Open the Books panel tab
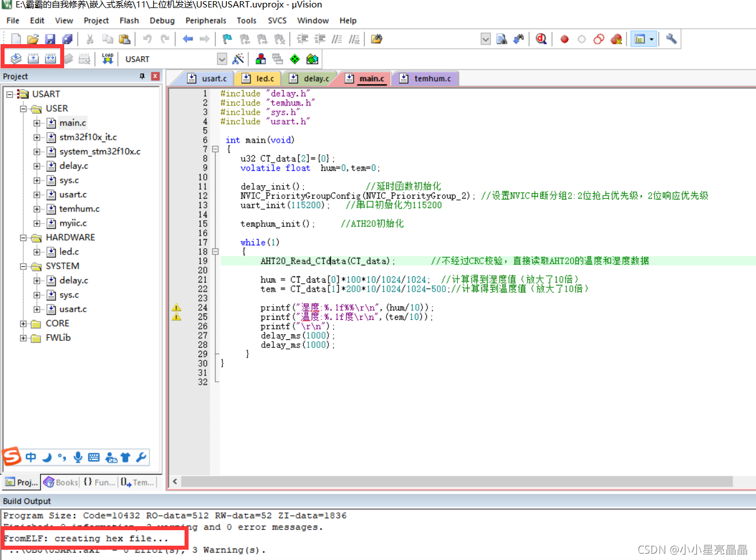This screenshot has width=756, height=560. [x=61, y=482]
